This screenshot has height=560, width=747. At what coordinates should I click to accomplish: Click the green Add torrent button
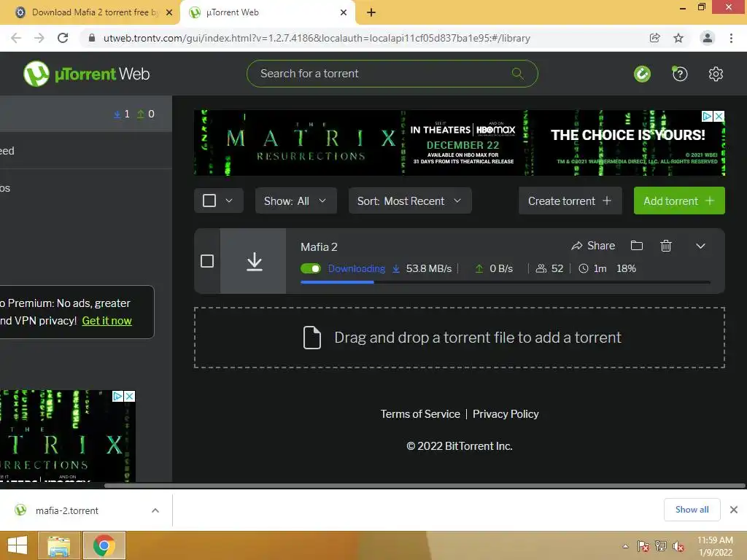[679, 201]
